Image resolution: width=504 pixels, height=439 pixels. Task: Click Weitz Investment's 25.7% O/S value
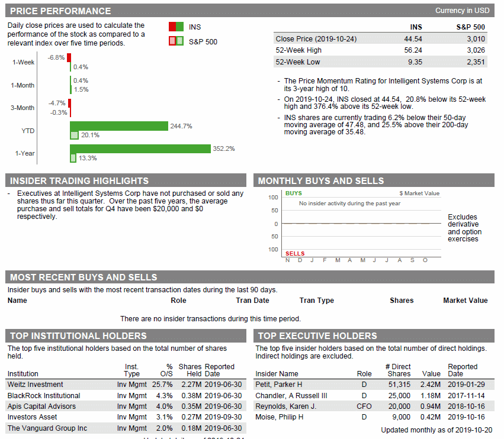(x=162, y=385)
